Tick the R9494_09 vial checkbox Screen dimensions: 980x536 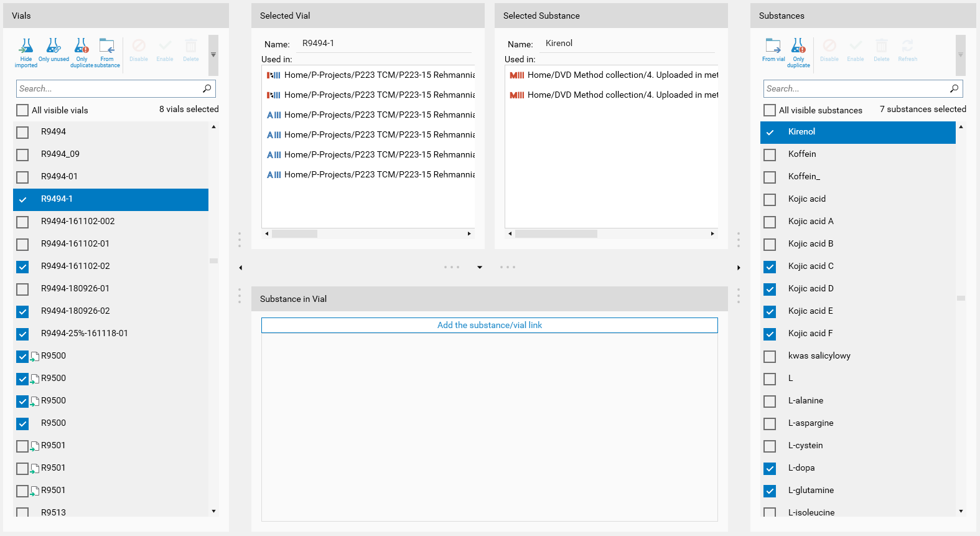pyautogui.click(x=22, y=154)
